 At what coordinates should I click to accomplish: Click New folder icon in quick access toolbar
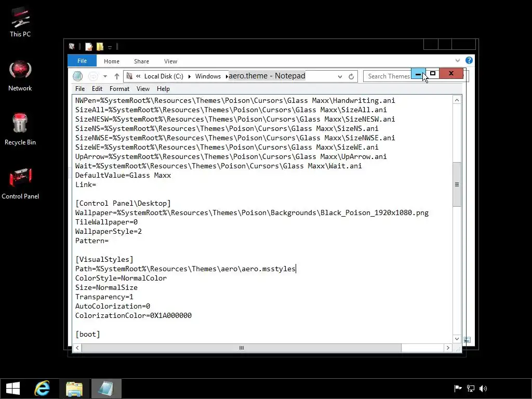tap(100, 46)
